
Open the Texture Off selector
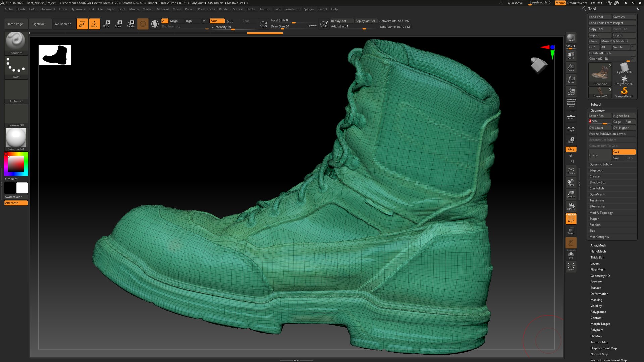click(16, 116)
